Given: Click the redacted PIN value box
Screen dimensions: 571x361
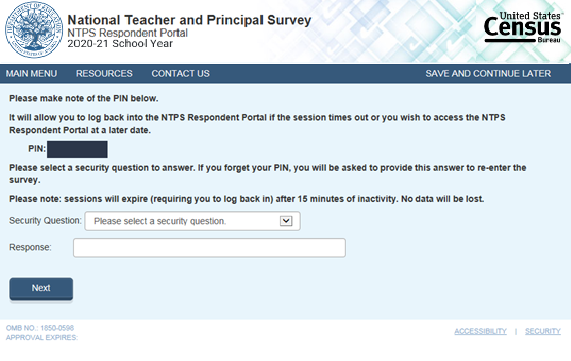Looking at the screenshot, I should [x=77, y=149].
